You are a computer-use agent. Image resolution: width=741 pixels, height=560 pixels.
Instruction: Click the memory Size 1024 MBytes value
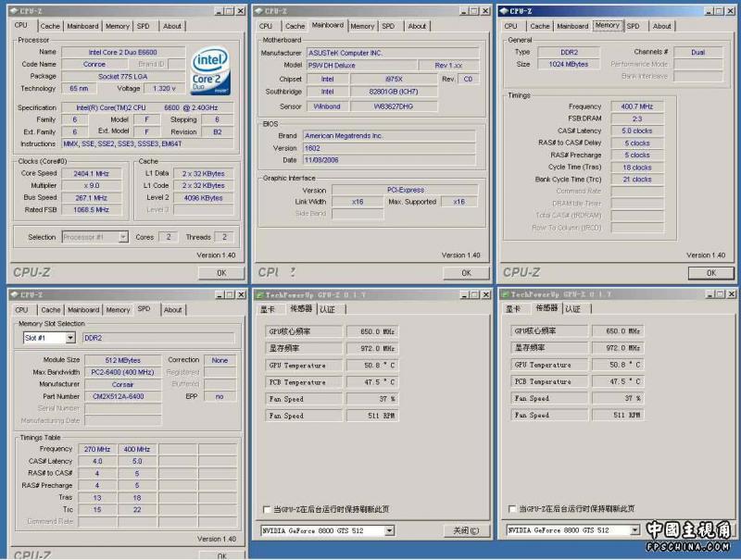[569, 64]
